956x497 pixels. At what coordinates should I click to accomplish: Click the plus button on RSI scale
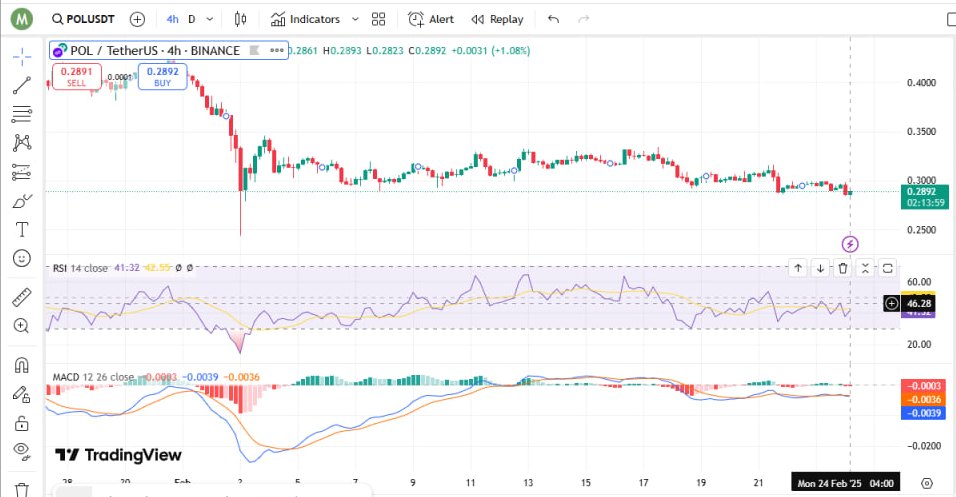[891, 303]
